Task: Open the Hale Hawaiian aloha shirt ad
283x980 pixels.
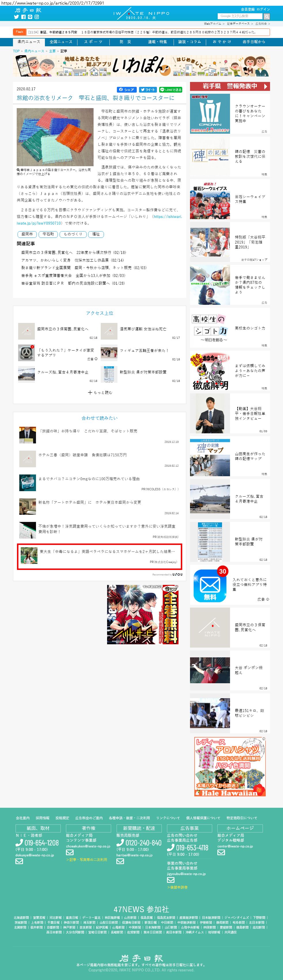Action: tap(230, 767)
